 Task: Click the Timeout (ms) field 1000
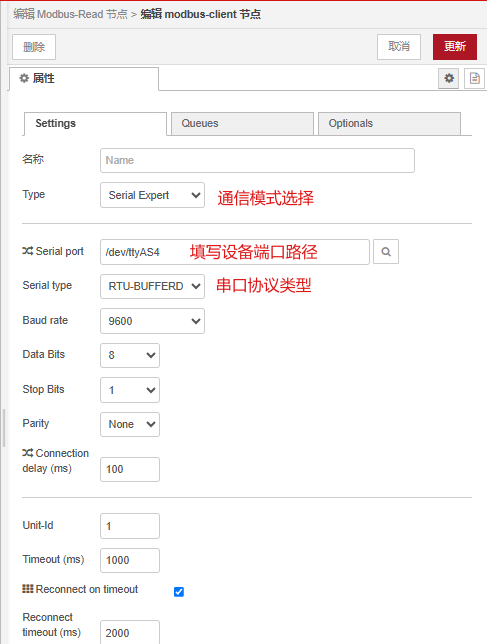click(x=130, y=560)
